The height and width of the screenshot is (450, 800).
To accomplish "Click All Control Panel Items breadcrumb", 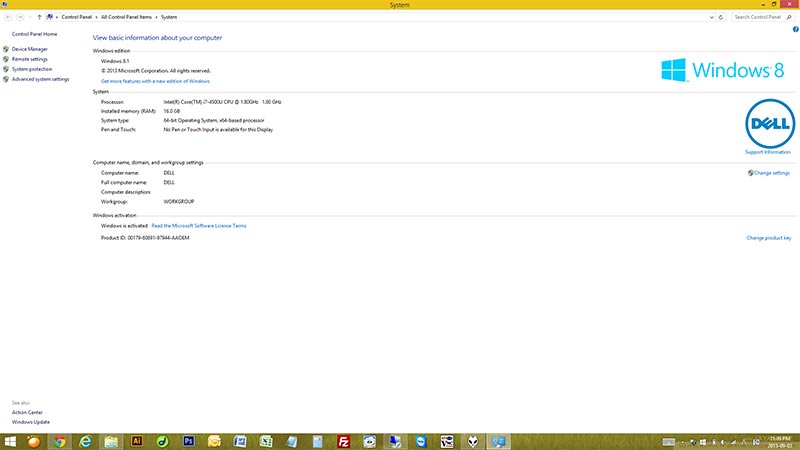I will click(x=126, y=17).
